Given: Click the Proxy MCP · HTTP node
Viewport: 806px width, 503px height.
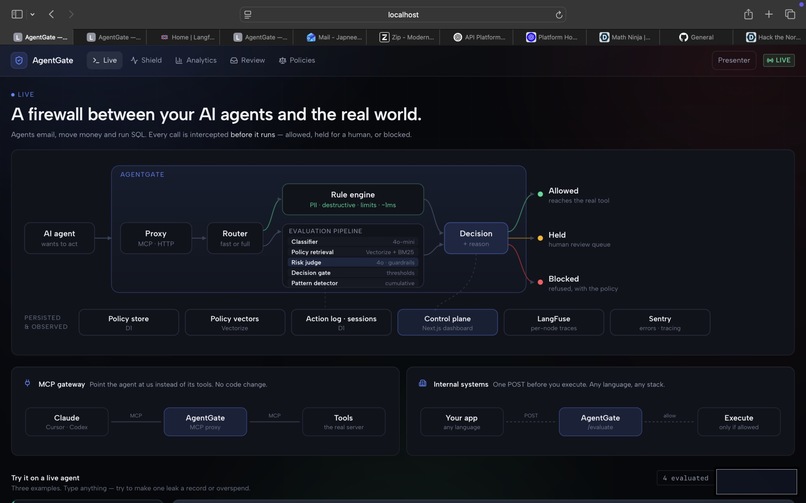Looking at the screenshot, I should [x=156, y=238].
